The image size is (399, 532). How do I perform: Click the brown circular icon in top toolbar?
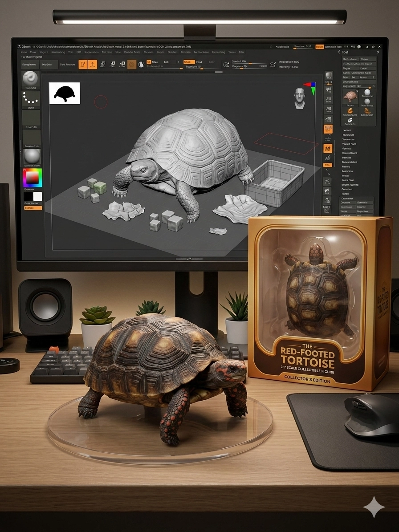(131, 65)
